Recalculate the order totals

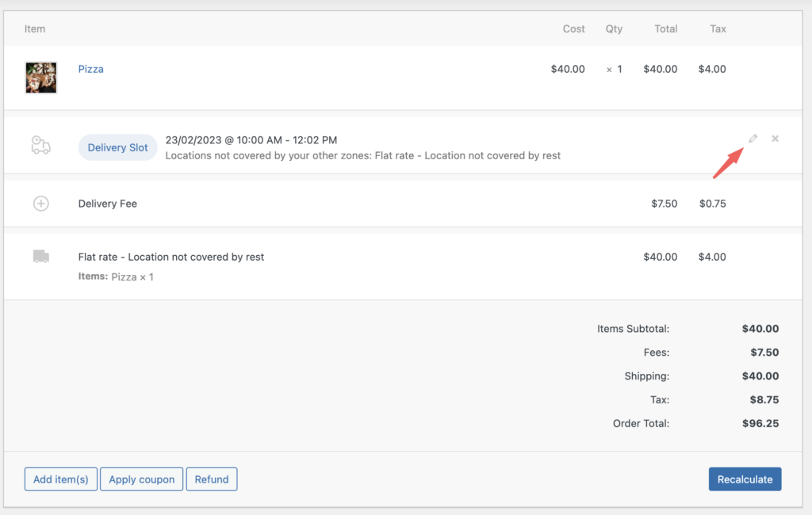[745, 479]
